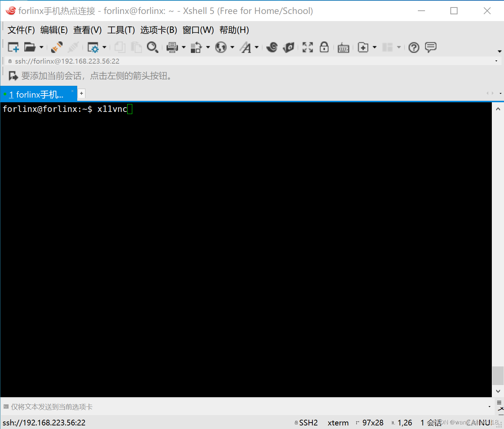504x429 pixels.
Task: Open the 工具(T) menu
Action: click(121, 30)
